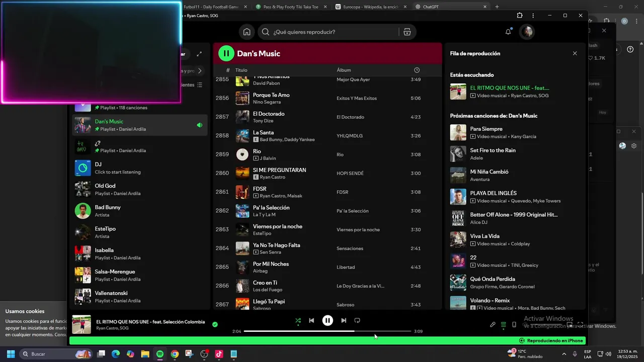Click now-playing album art thumbnail
This screenshot has width=644, height=362.
(82, 325)
